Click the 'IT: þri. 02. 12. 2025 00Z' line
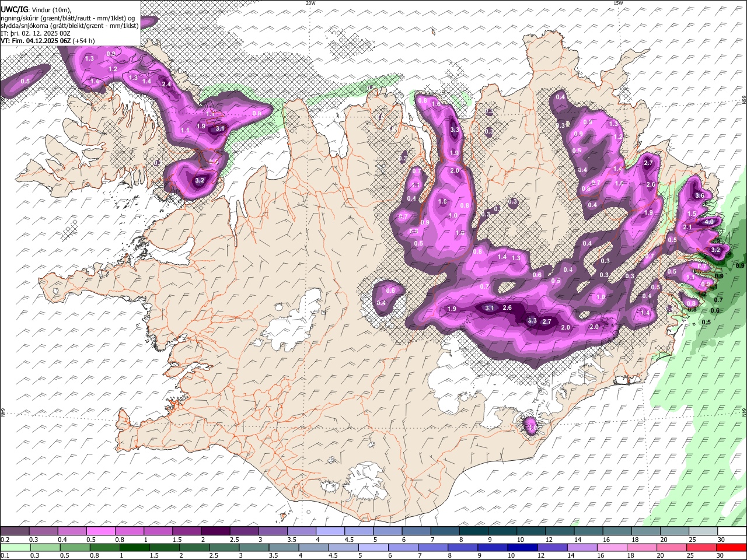This screenshot has width=747, height=560. [x=36, y=33]
